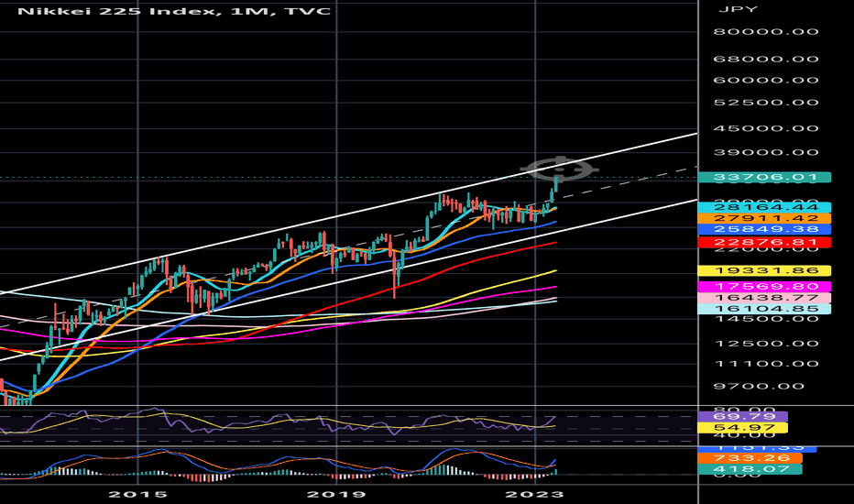Click the 45000.00 price axis label

(x=766, y=128)
